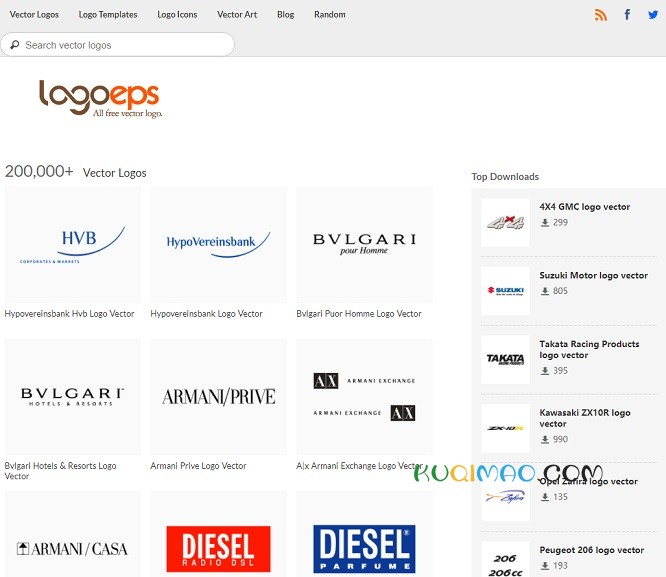Go to Logo Icons section
This screenshot has height=577, width=666.
click(177, 14)
